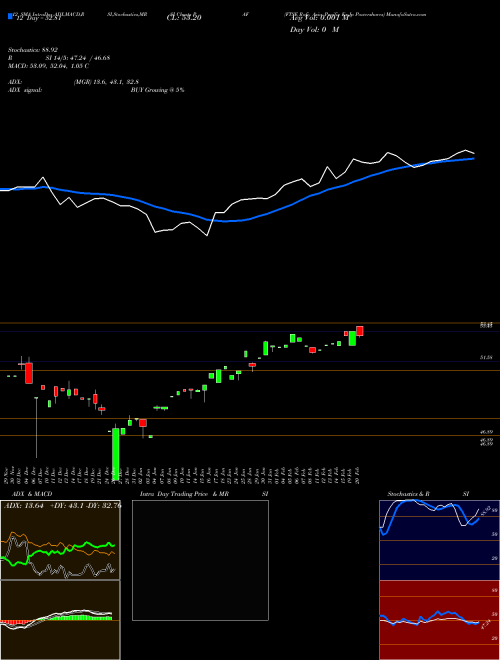The height and width of the screenshot is (660, 500).
Task: Click the large red candle near 04 Dec
Action: (29, 373)
